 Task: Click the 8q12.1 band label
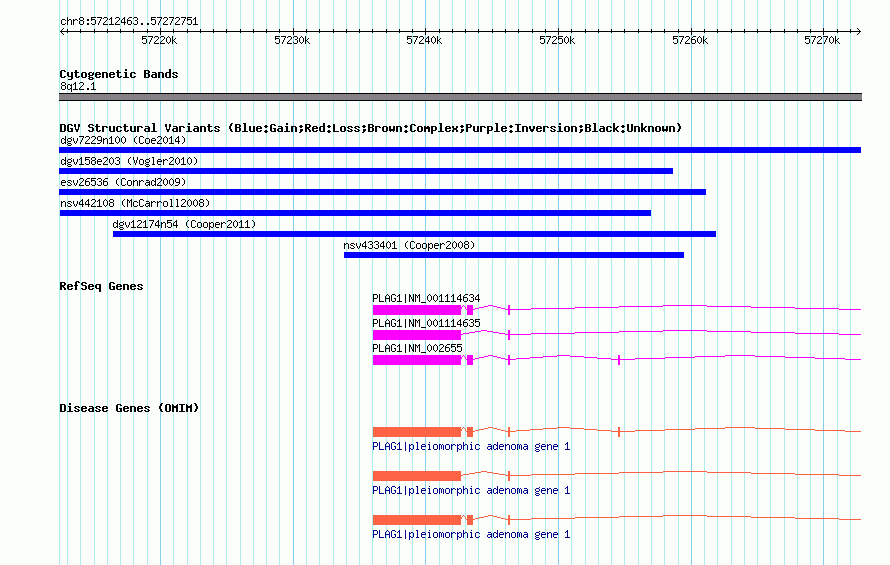click(x=78, y=86)
